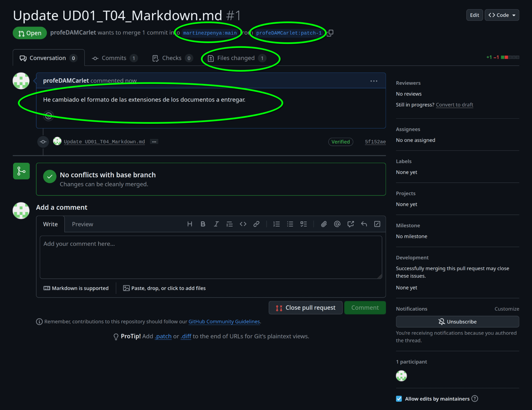Insert a code snippet icon

click(x=243, y=224)
